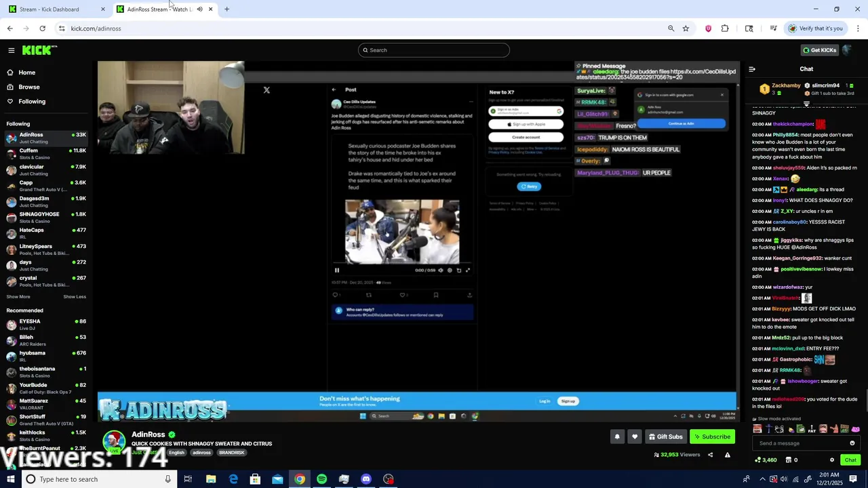Open media controls in toolbar
The height and width of the screenshot is (488, 868).
click(773, 28)
